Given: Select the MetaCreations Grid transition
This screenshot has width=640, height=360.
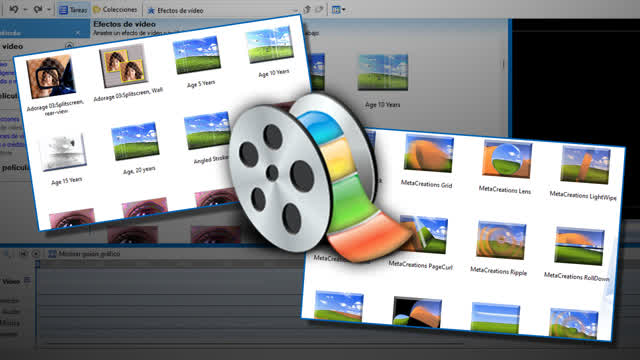Looking at the screenshot, I should coord(428,153).
